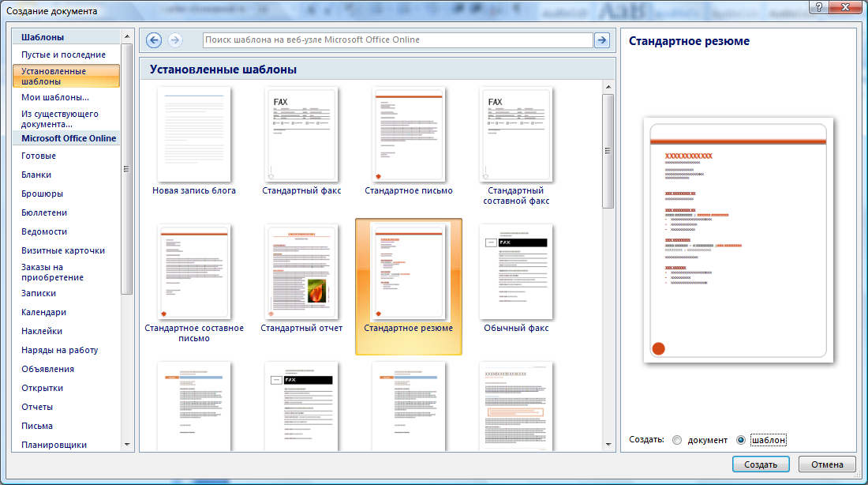Pick the Стандартный составной факс template
Screen dimensions: 868x485
point(516,146)
